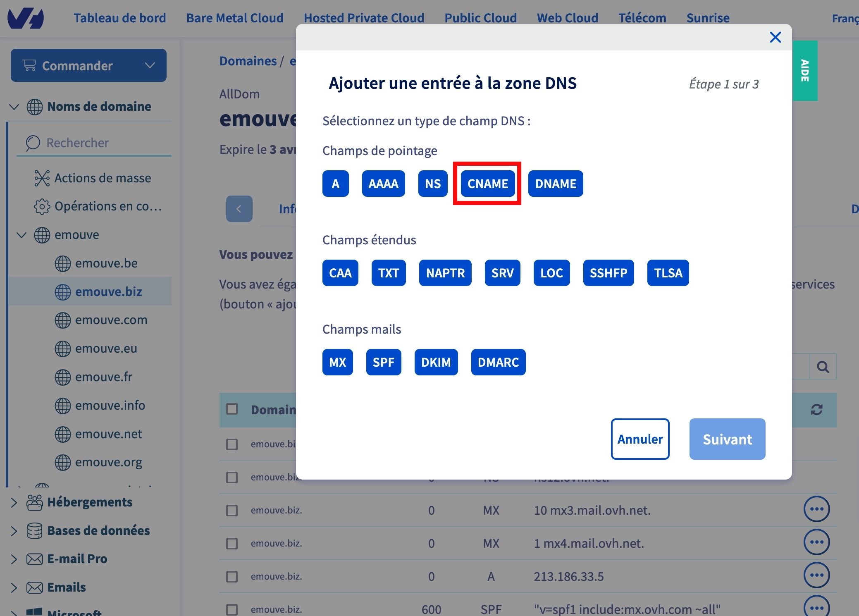Expand the E-mail Pro section
The width and height of the screenshot is (859, 616).
pyautogui.click(x=14, y=559)
